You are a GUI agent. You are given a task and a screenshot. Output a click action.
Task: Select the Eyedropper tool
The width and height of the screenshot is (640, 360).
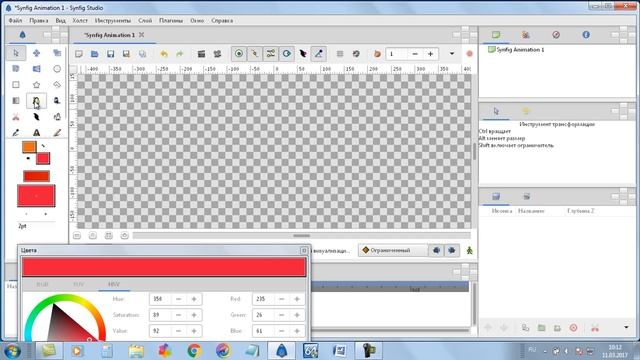pos(16,133)
